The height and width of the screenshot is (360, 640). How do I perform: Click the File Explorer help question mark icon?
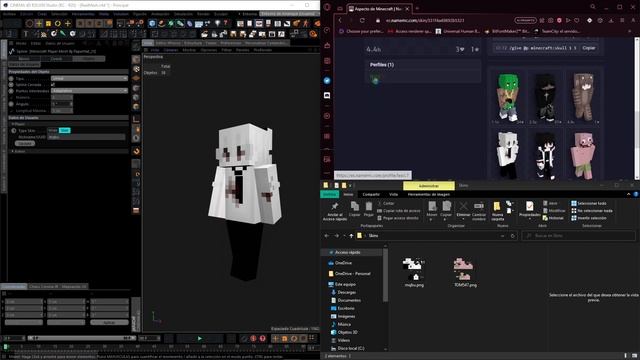point(636,194)
